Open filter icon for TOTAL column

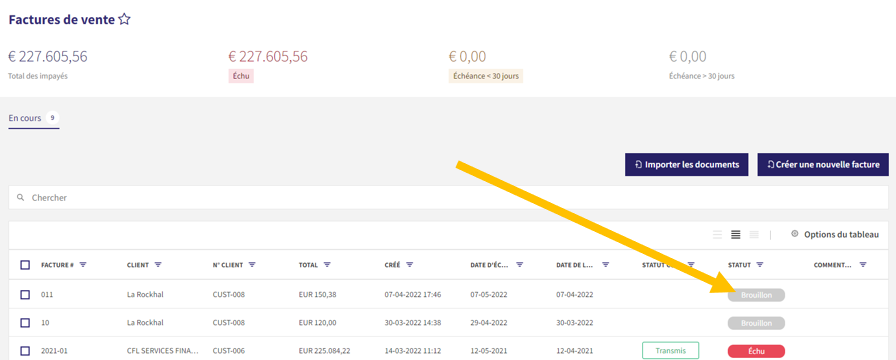coord(327,265)
